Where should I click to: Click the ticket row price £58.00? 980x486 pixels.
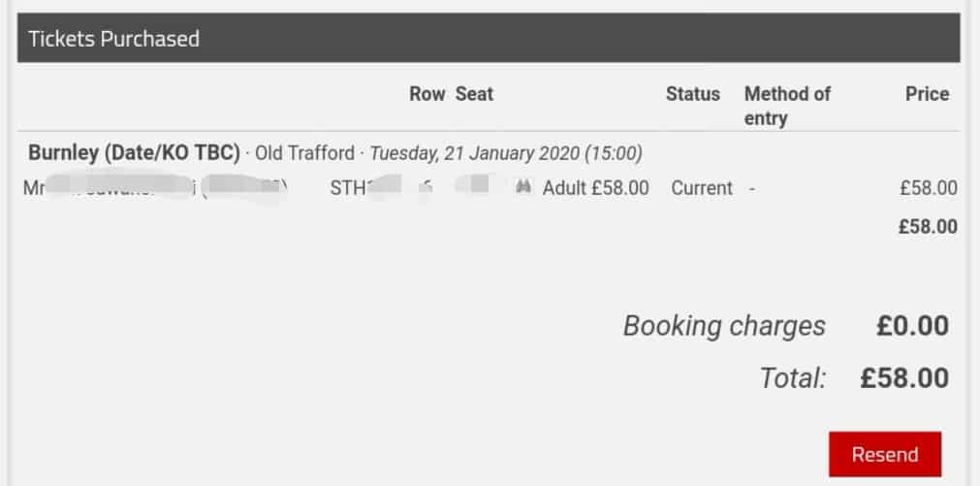click(928, 187)
